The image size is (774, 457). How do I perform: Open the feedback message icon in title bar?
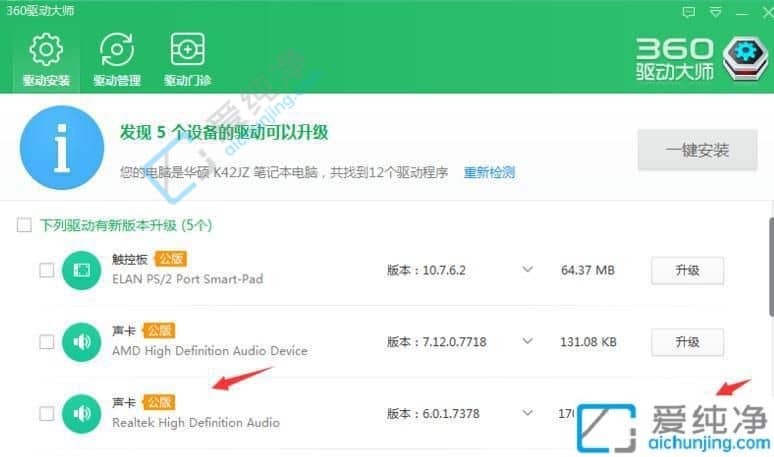[x=689, y=12]
